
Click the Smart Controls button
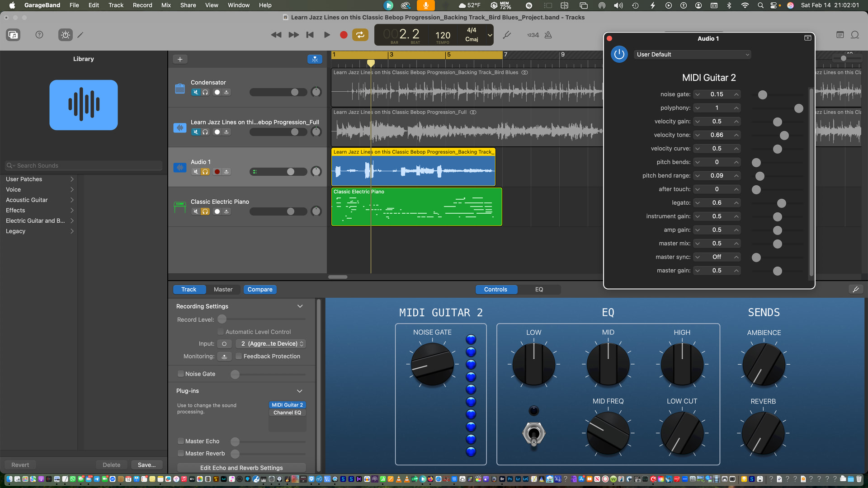coord(66,35)
